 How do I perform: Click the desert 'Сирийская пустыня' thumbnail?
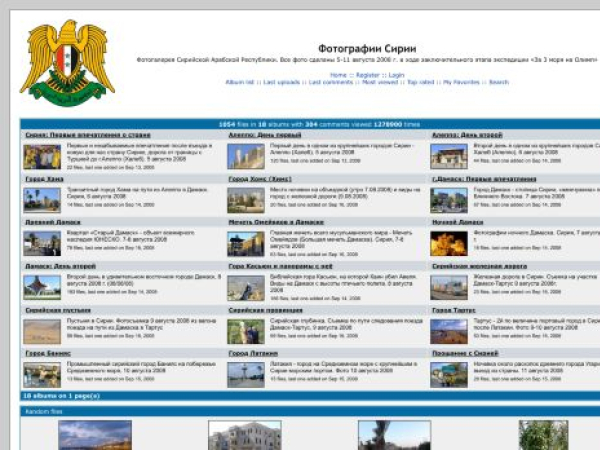[42, 331]
